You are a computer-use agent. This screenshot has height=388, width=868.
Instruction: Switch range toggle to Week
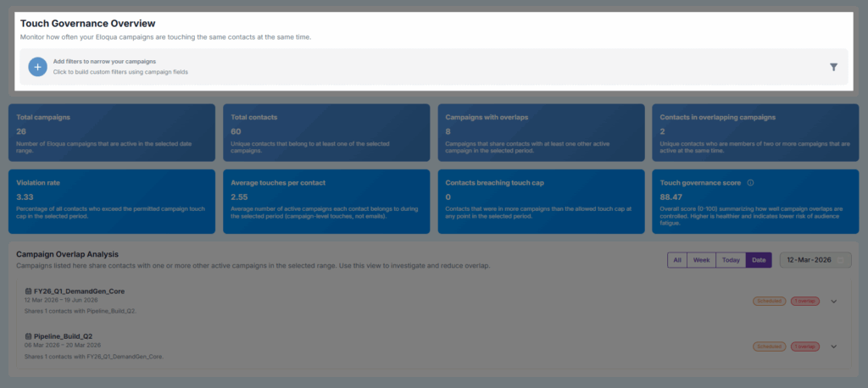point(702,260)
